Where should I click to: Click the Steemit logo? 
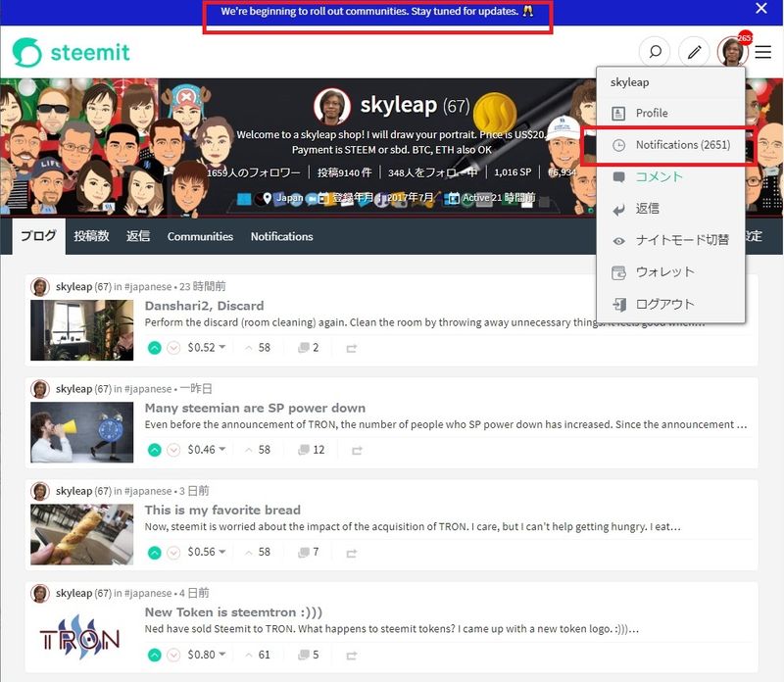72,53
